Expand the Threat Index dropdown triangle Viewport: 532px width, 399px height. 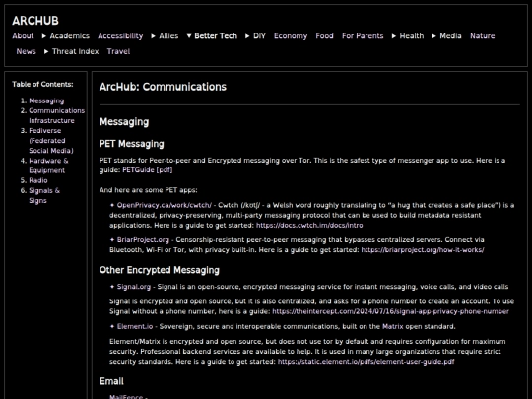coord(46,51)
